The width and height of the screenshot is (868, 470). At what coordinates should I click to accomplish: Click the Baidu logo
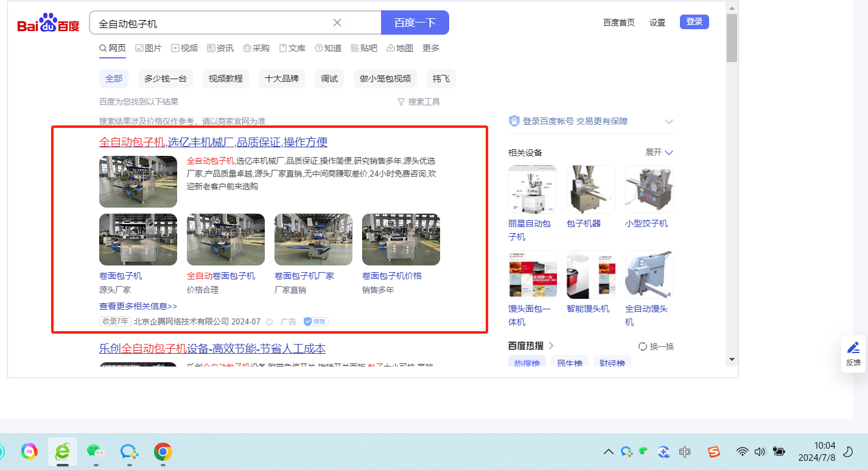point(48,24)
